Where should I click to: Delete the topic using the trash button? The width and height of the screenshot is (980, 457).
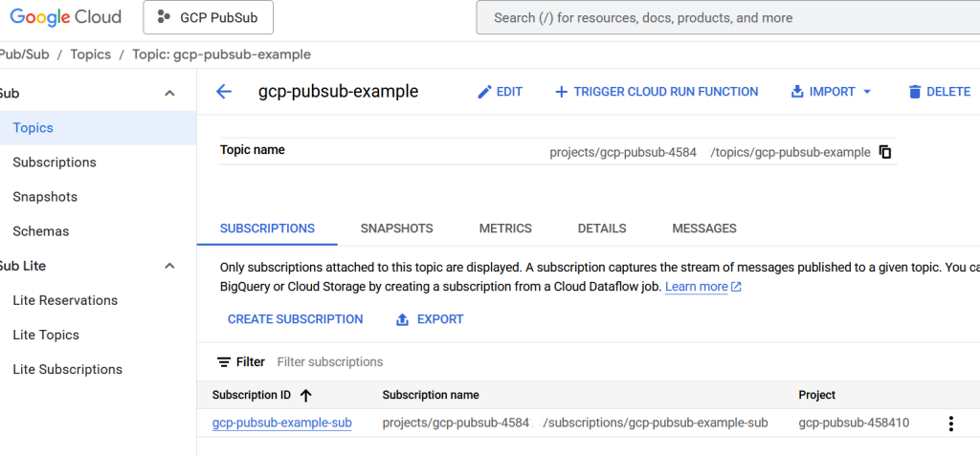pyautogui.click(x=939, y=92)
